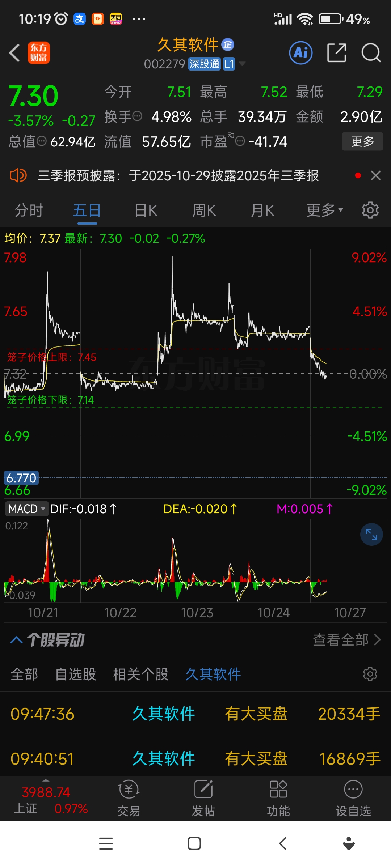
Task: Switch to the 日K chart tab
Action: coord(146,210)
